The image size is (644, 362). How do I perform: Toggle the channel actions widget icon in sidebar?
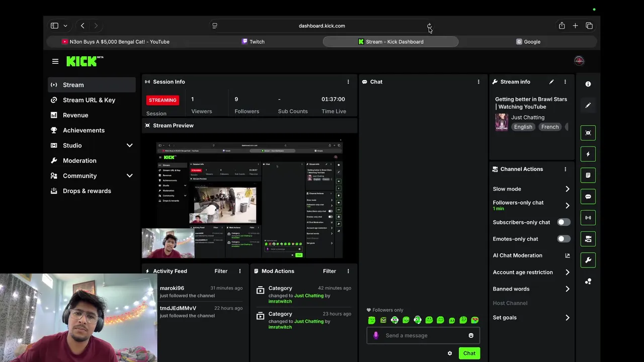coord(588,239)
